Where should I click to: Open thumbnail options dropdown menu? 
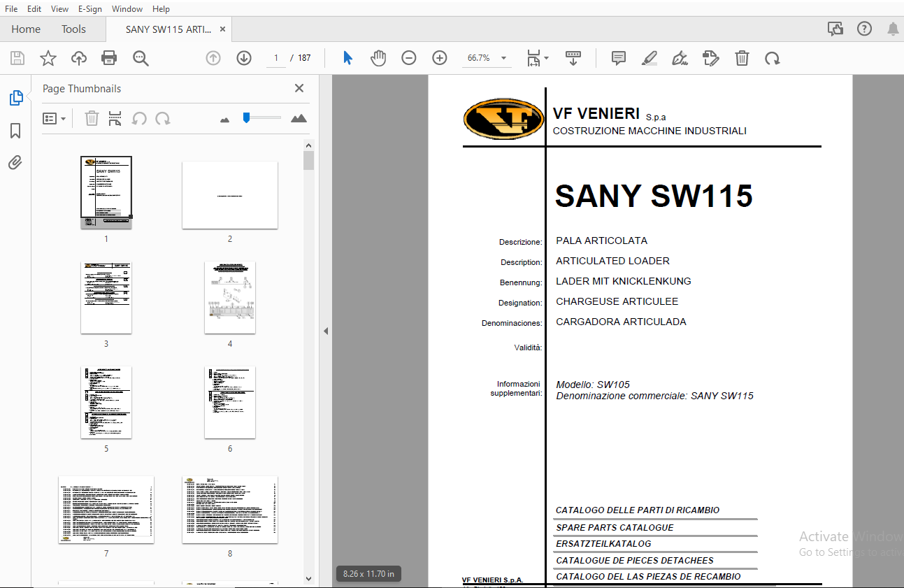(x=54, y=118)
